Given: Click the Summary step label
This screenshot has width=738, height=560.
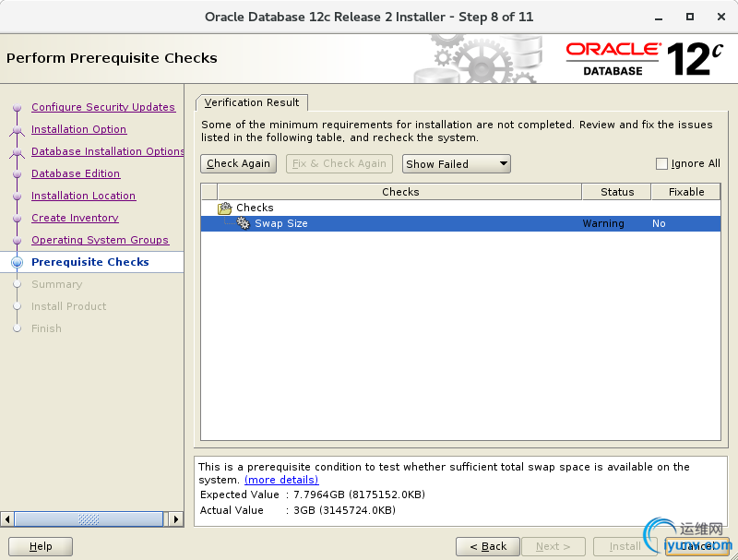Looking at the screenshot, I should pyautogui.click(x=56, y=284).
